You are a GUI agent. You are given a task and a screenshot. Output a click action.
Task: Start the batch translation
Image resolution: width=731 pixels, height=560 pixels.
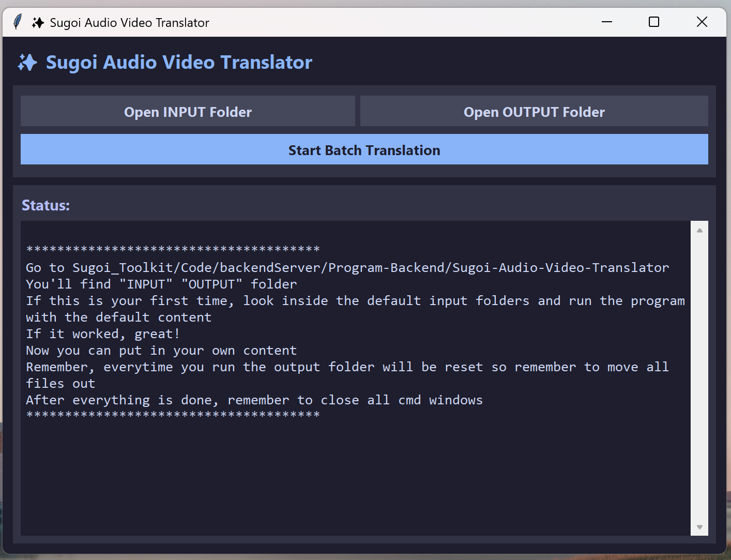[364, 150]
